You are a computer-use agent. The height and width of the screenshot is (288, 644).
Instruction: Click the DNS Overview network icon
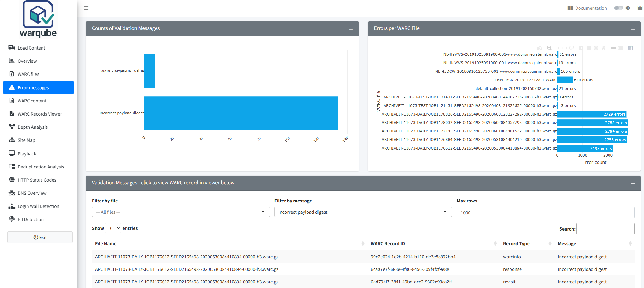[12, 193]
